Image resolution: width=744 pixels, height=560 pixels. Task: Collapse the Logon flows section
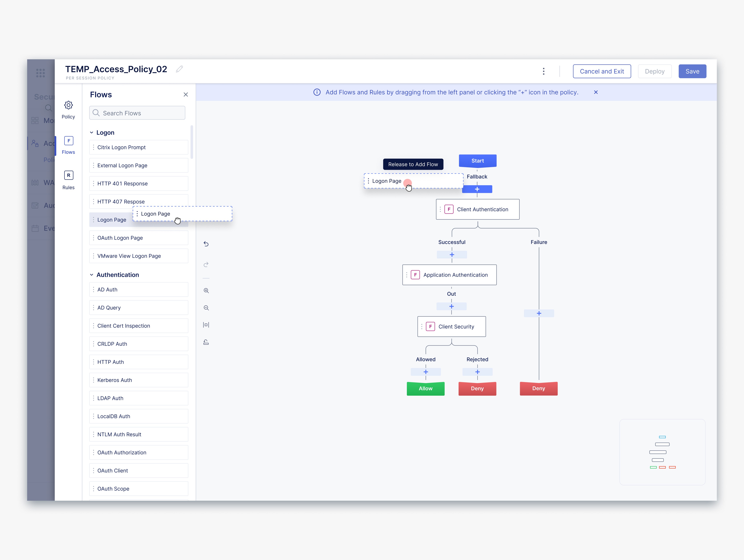pos(92,133)
